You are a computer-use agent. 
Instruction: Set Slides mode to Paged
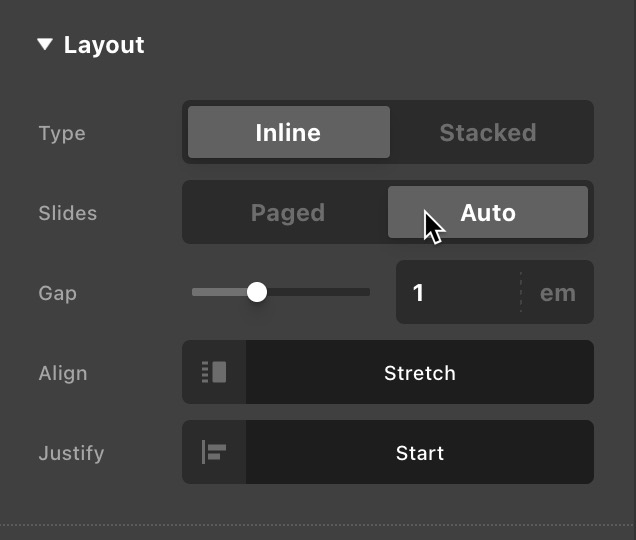click(x=287, y=213)
